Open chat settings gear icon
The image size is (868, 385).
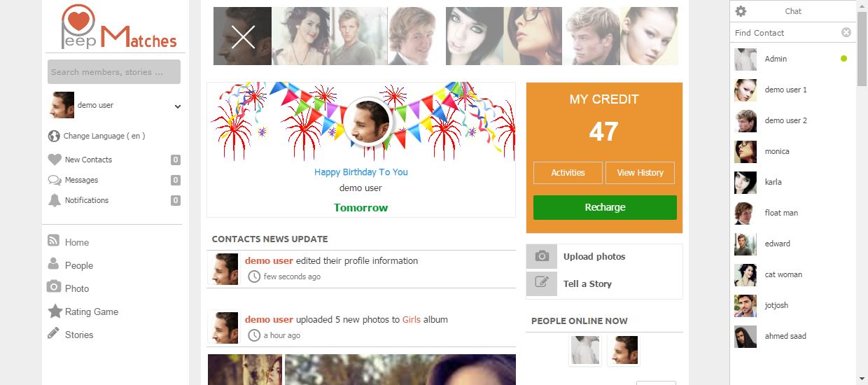tap(741, 11)
